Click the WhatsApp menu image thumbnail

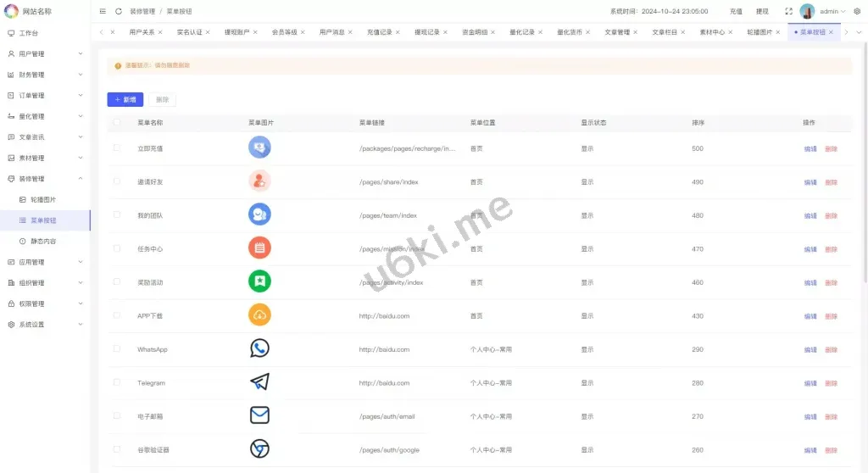click(259, 348)
